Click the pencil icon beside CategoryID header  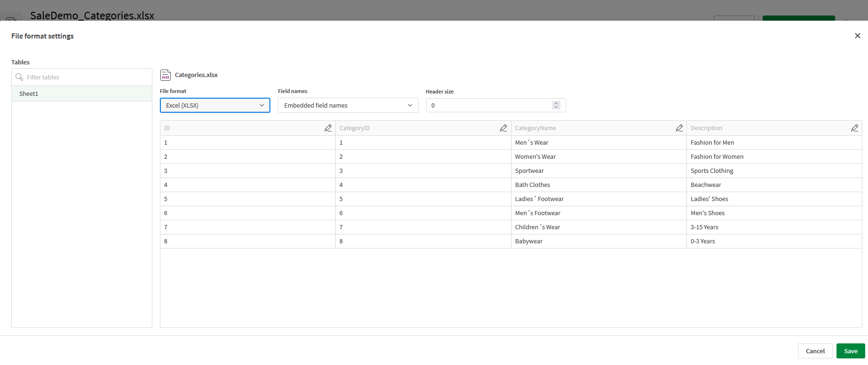click(x=503, y=128)
